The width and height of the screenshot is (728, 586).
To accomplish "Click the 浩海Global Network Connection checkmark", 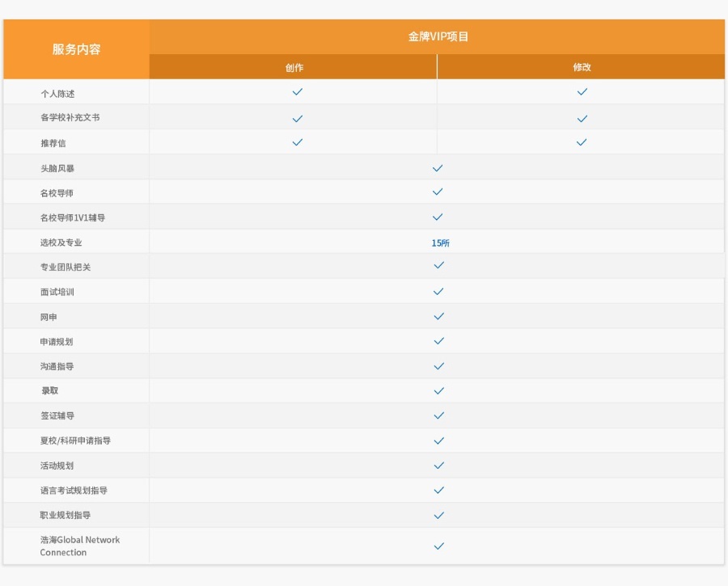I will (438, 546).
